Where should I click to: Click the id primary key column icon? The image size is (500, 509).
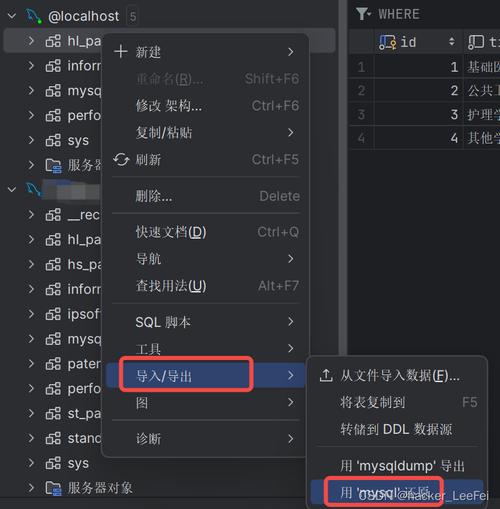click(x=388, y=43)
